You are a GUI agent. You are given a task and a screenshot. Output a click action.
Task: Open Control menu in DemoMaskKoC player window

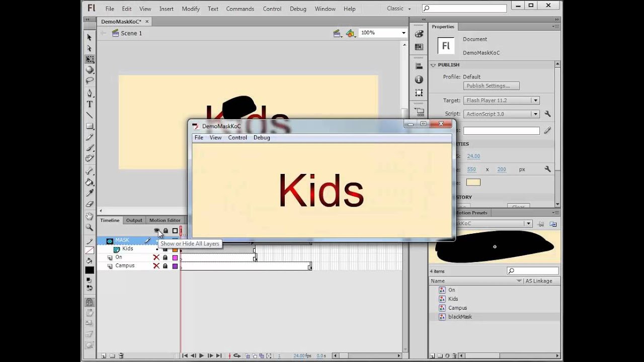[237, 138]
